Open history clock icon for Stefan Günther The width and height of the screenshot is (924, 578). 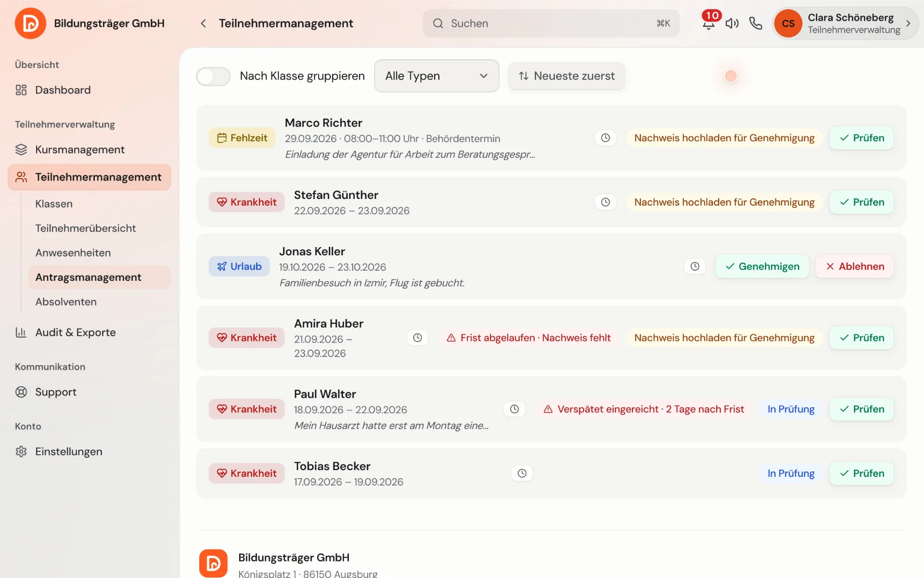[605, 202]
